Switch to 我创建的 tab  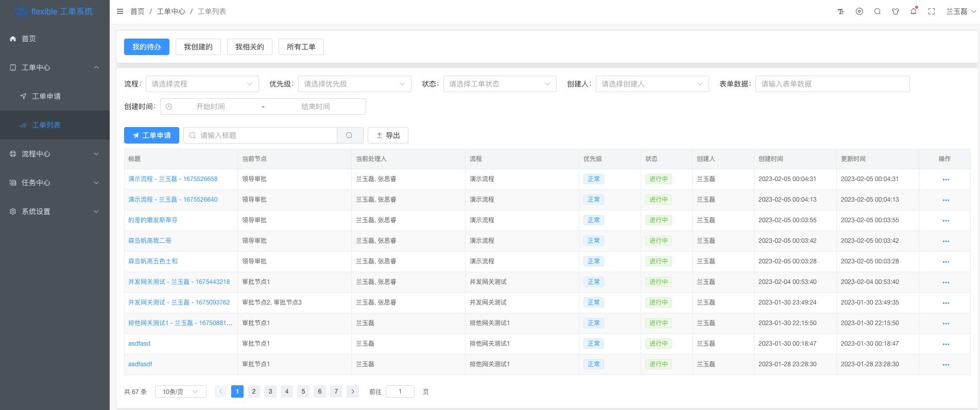pos(198,47)
